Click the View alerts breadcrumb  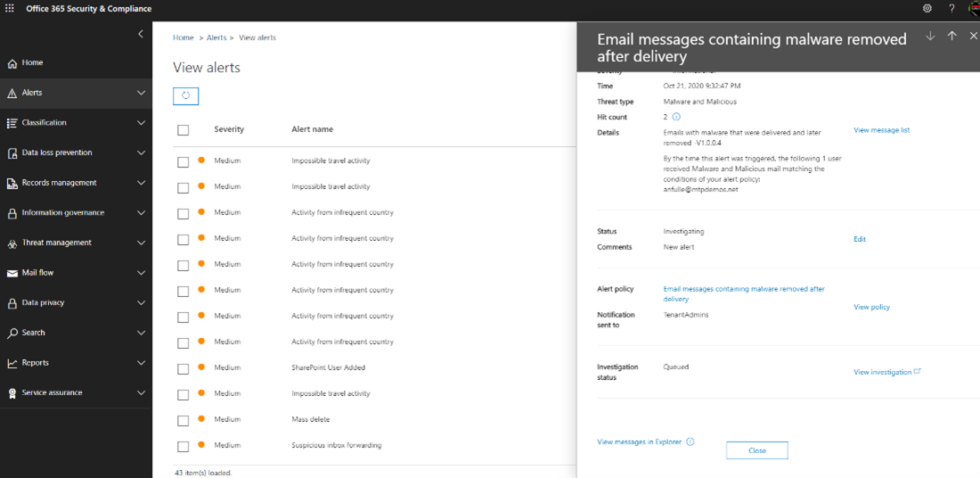(x=257, y=37)
